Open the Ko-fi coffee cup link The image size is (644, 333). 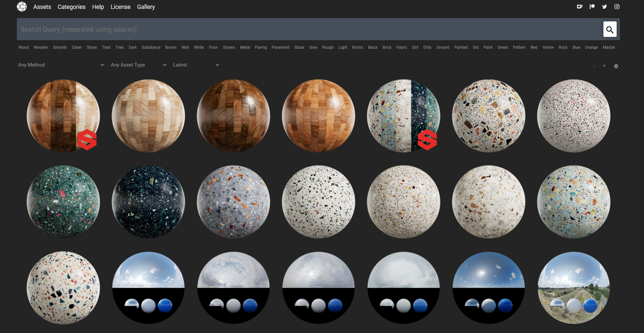click(580, 7)
